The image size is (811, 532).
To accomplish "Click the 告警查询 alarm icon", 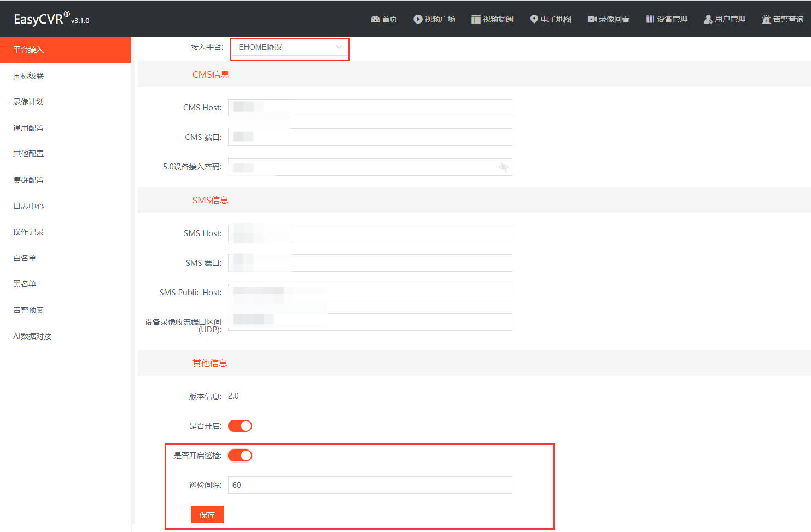I will [x=766, y=19].
